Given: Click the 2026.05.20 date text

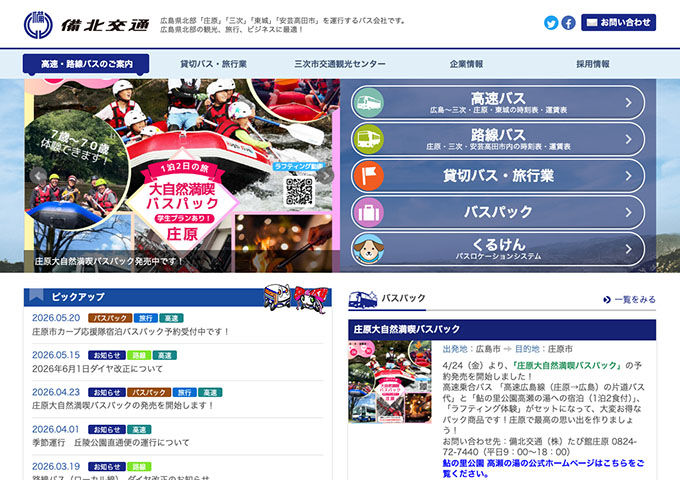Looking at the screenshot, I should pyautogui.click(x=56, y=318).
